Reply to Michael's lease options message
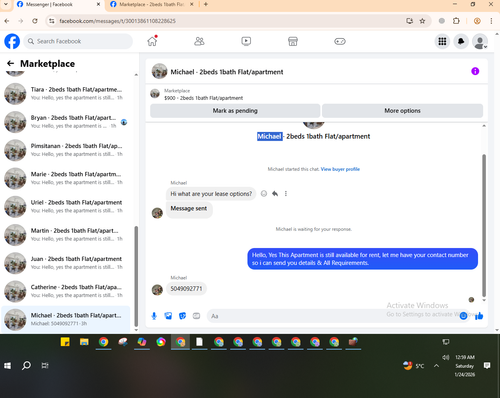 [x=275, y=194]
